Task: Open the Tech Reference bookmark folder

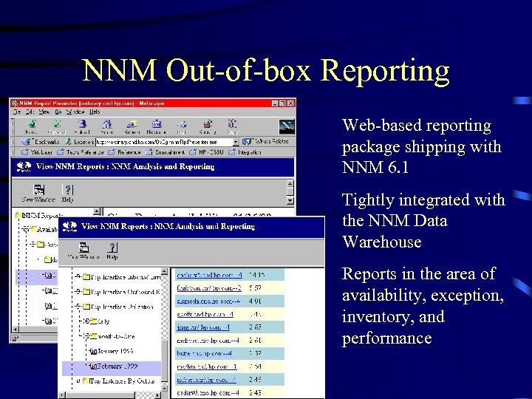Action: tap(81, 152)
